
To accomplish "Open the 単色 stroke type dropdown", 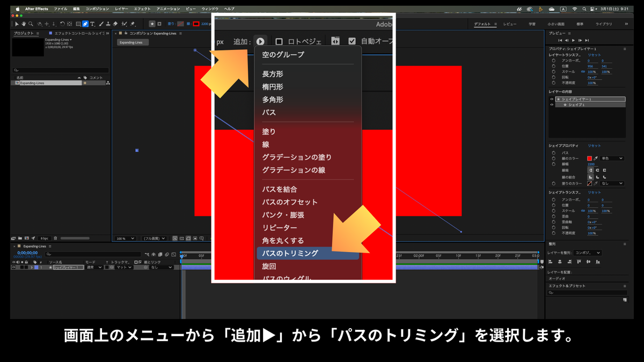I will click(x=612, y=158).
